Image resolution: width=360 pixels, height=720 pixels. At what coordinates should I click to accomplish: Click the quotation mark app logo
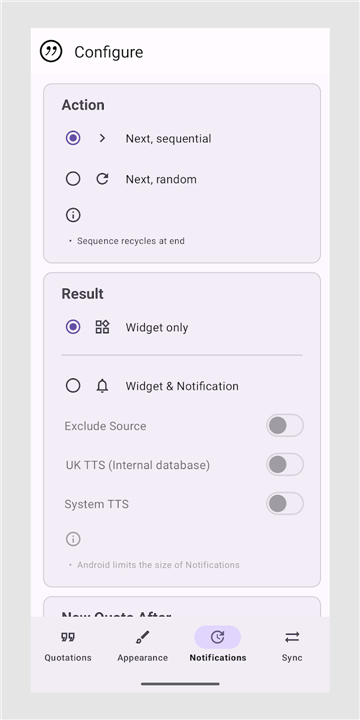(x=51, y=51)
